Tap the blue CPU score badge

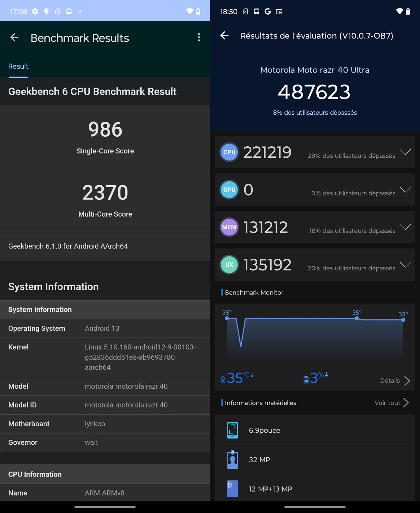(229, 152)
